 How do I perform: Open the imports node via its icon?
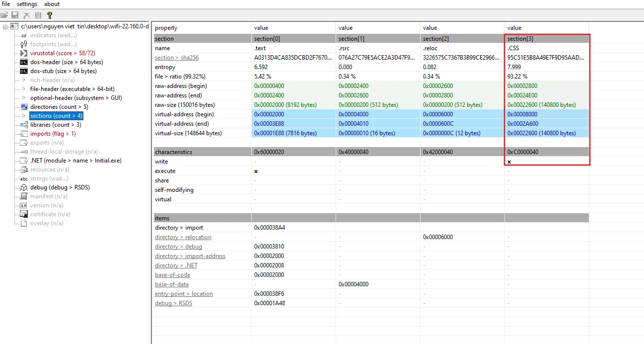point(24,133)
